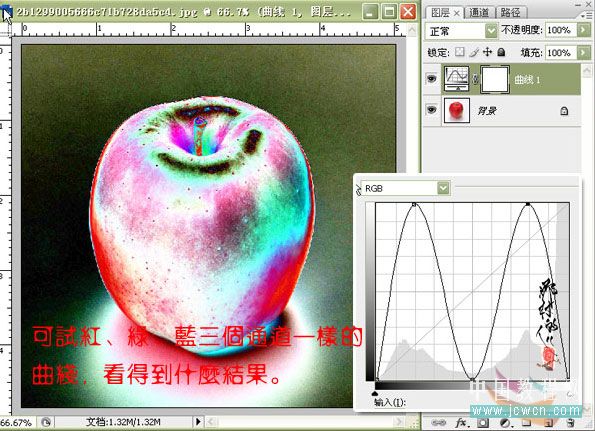595x431 pixels.
Task: Toggle lock image pixels brush icon
Action: tap(474, 52)
